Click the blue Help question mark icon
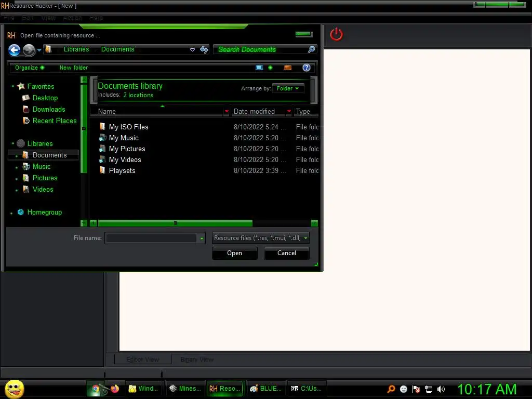This screenshot has height=399, width=532. pos(307,68)
